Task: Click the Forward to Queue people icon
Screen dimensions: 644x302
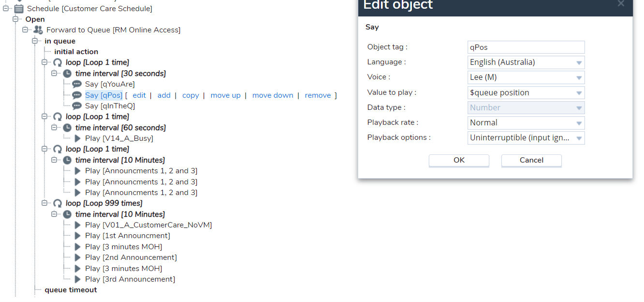Action: (x=38, y=30)
